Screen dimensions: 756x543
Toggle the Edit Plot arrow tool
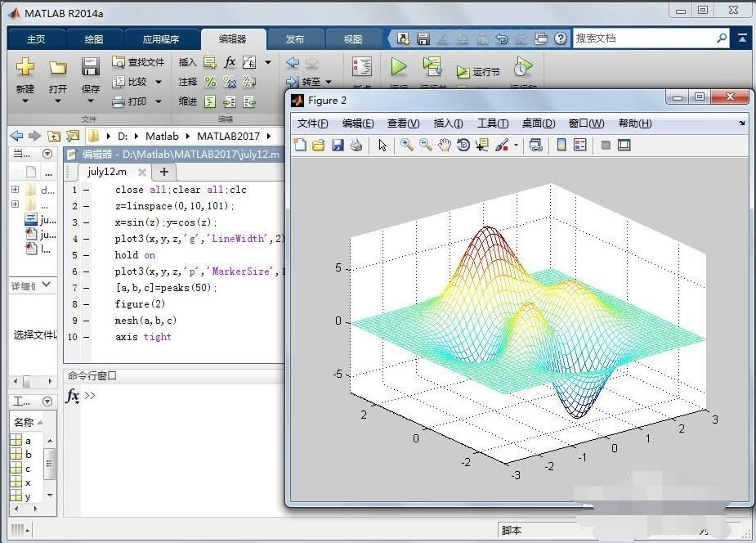click(x=382, y=145)
